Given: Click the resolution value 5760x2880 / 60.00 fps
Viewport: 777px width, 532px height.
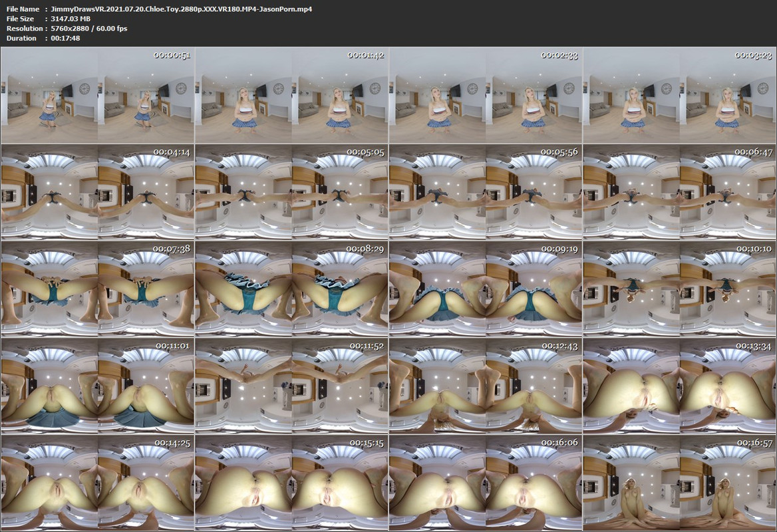Looking at the screenshot, I should pyautogui.click(x=89, y=28).
